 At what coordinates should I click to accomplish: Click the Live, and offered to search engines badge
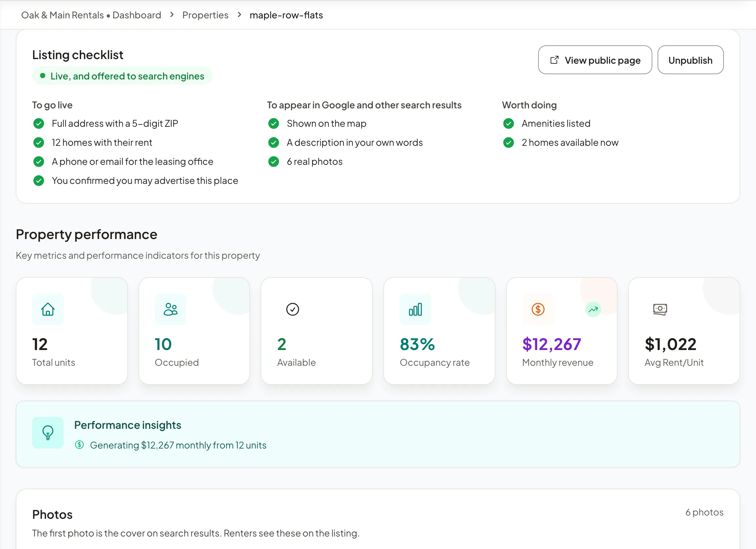point(122,76)
